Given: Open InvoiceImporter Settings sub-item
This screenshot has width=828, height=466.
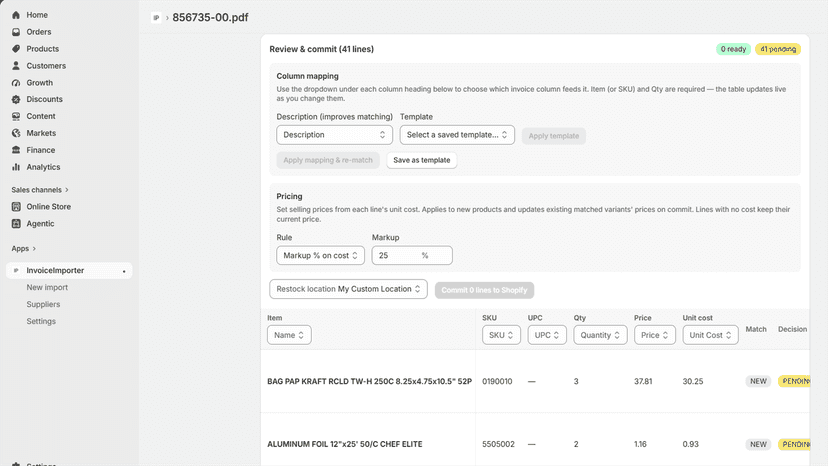Looking at the screenshot, I should tap(41, 321).
